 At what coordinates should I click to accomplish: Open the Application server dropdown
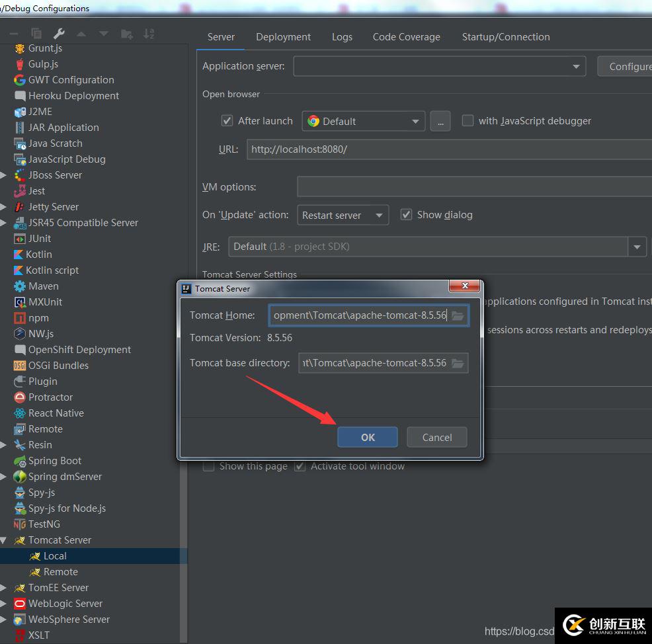pos(440,67)
